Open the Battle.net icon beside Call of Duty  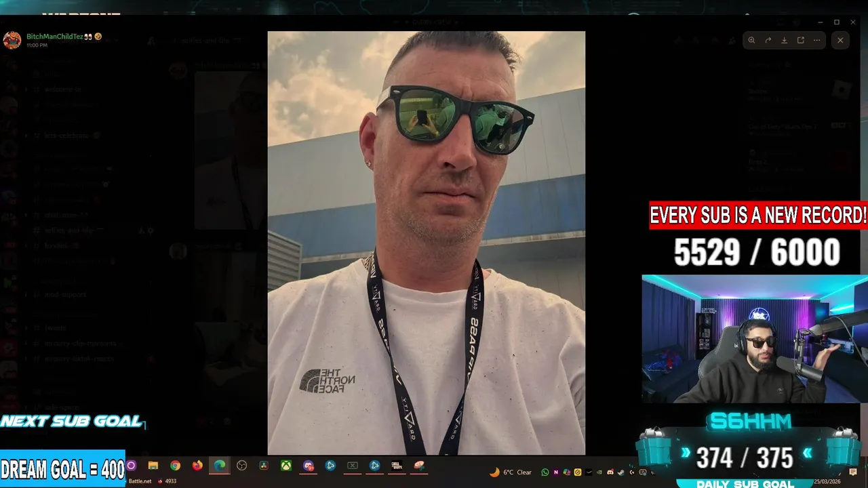(x=374, y=466)
